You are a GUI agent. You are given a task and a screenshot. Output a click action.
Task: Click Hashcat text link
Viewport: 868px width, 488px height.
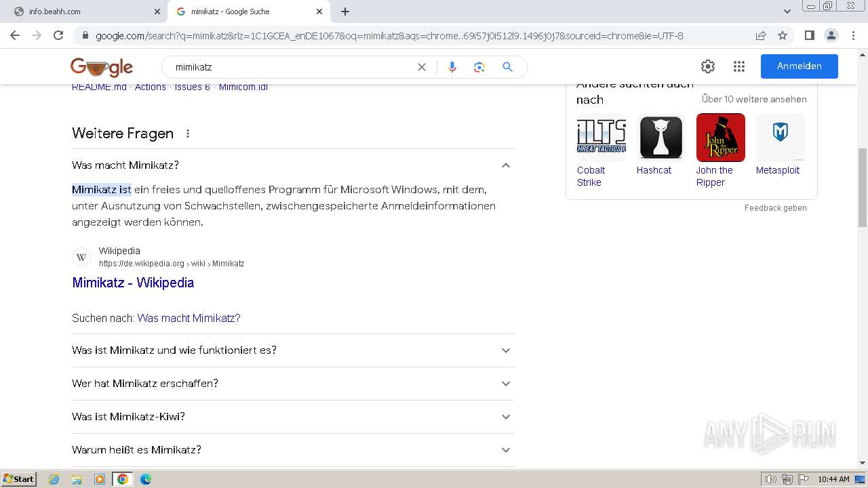[654, 170]
